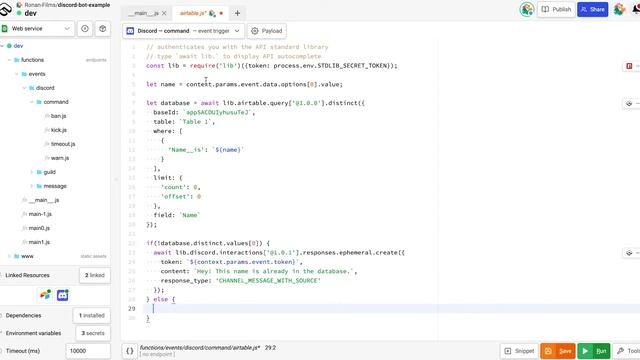Collapse the command folder
The height and width of the screenshot is (360, 640).
pyautogui.click(x=31, y=102)
